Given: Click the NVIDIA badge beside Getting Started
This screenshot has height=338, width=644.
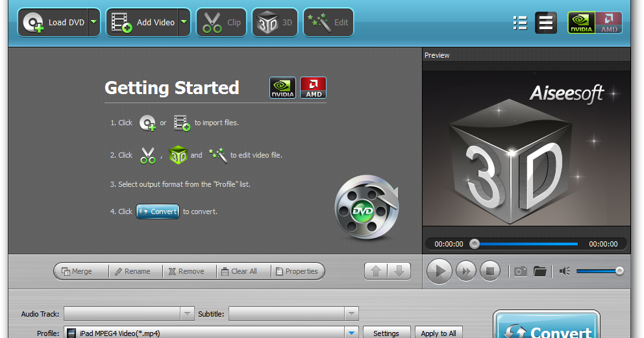Looking at the screenshot, I should click(x=282, y=88).
